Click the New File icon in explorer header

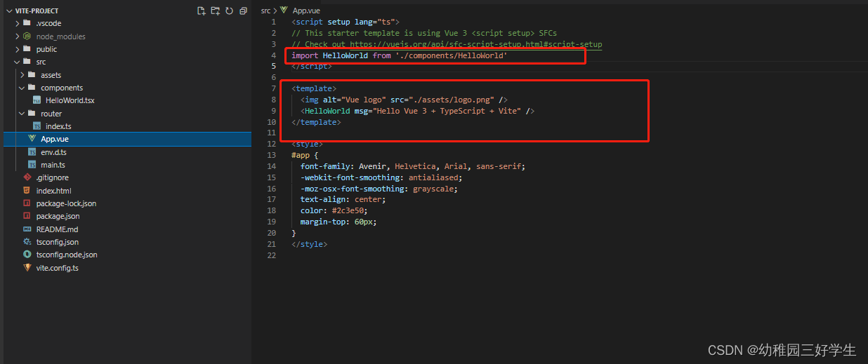click(202, 11)
